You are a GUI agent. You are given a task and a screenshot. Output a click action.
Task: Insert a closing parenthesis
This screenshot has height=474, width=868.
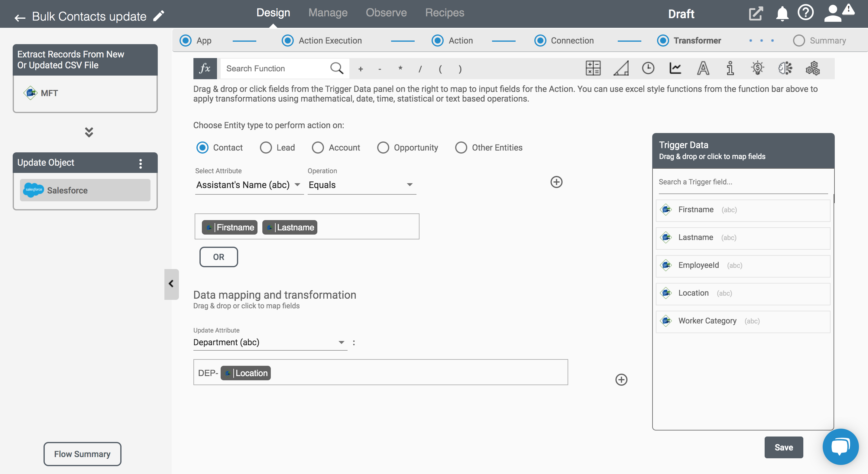pyautogui.click(x=460, y=69)
